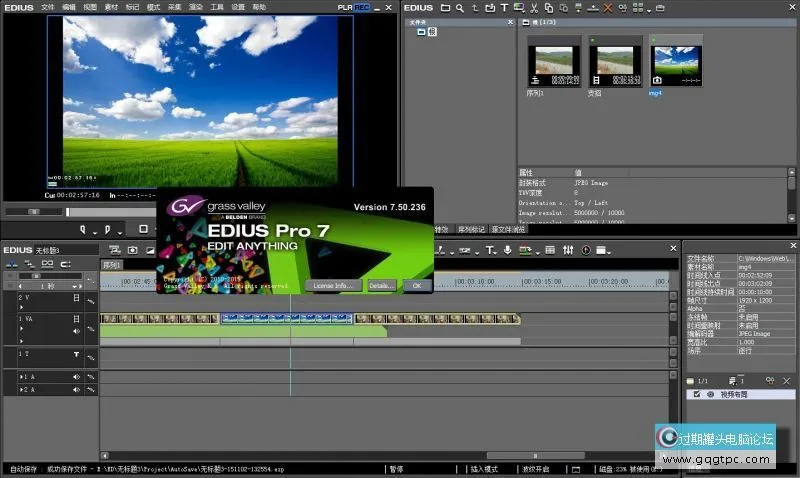Click the OK button in the about dialog
800x478 pixels.
415,285
